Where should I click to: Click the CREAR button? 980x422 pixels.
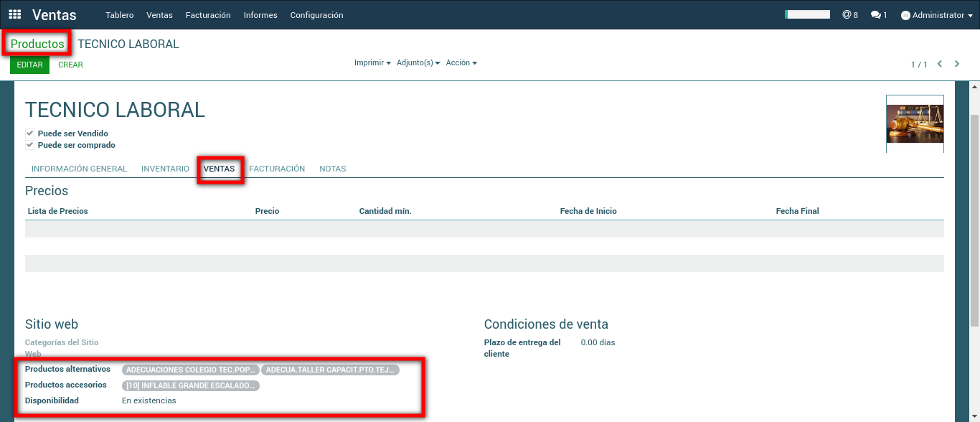click(x=70, y=65)
